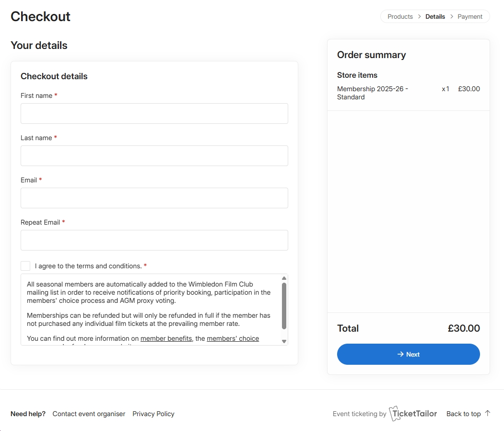504x431 pixels.
Task: Click the 'I agree to the terms' label
Action: (88, 266)
